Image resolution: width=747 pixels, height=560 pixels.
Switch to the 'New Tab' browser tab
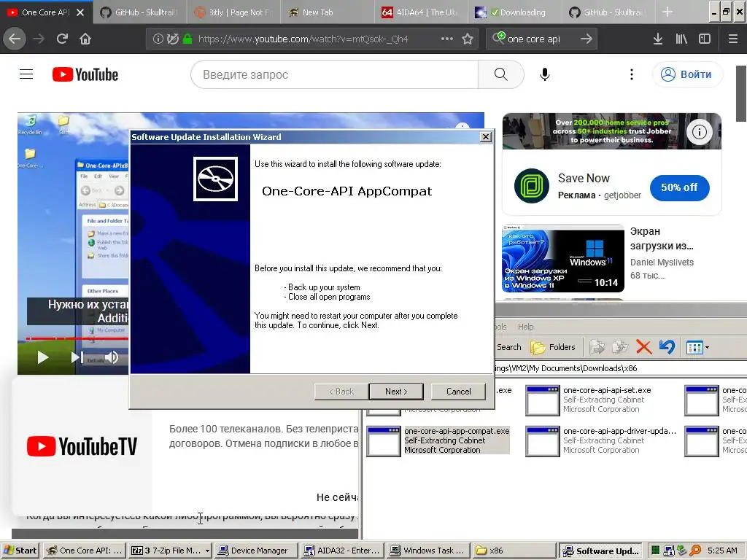[326, 12]
